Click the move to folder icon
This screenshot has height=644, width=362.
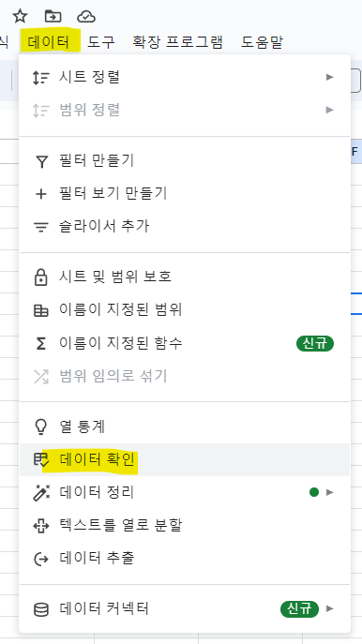pos(53,17)
